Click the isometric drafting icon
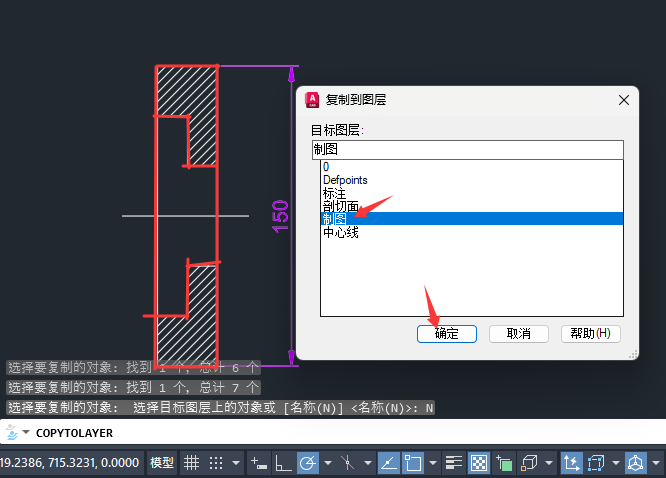Screen dimensions: 666x478 coord(347,463)
